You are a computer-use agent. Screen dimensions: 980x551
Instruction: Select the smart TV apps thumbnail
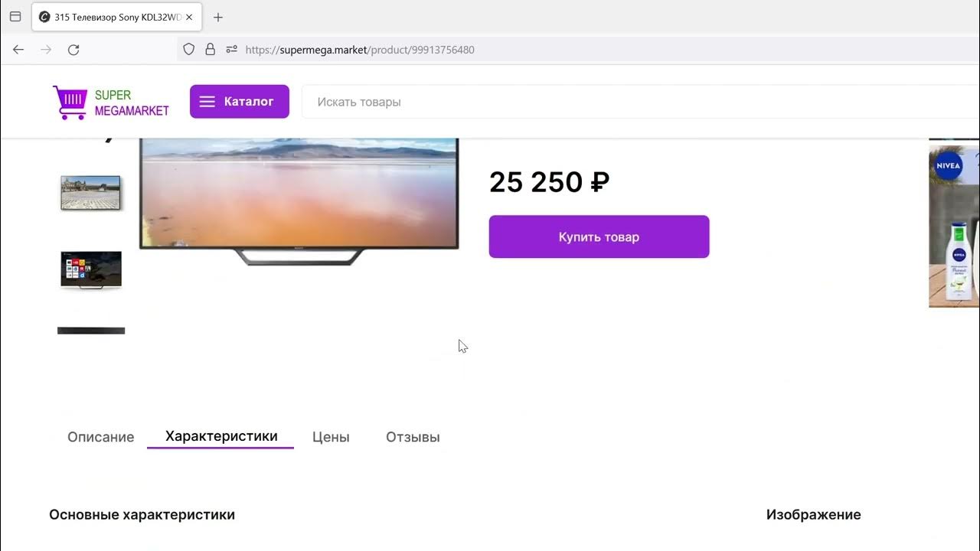[x=91, y=269]
